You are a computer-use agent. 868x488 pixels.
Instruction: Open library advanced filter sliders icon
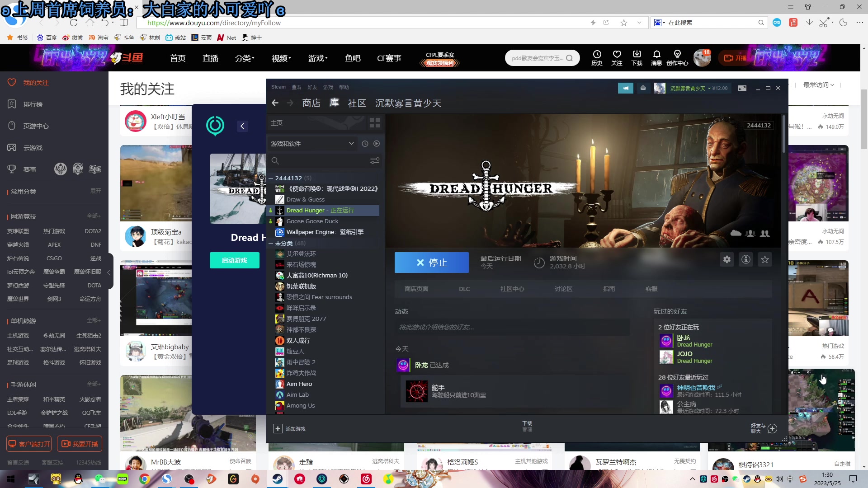click(375, 161)
